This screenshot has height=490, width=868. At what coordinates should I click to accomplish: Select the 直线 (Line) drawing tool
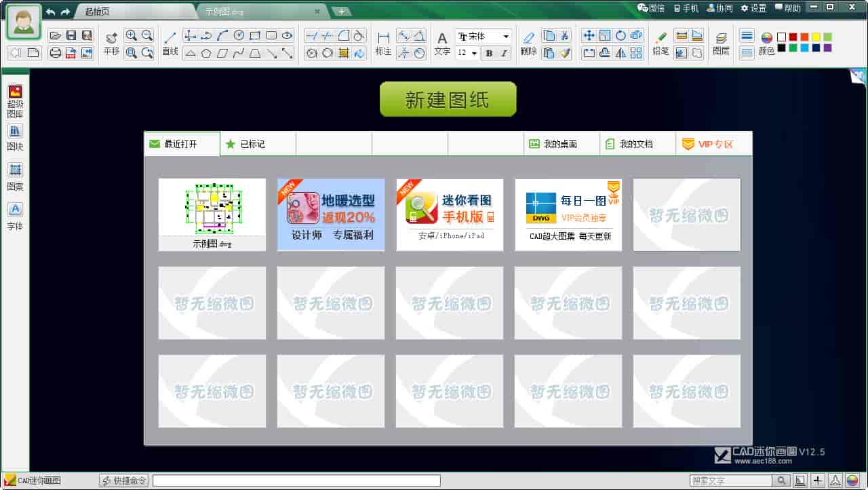pos(170,41)
